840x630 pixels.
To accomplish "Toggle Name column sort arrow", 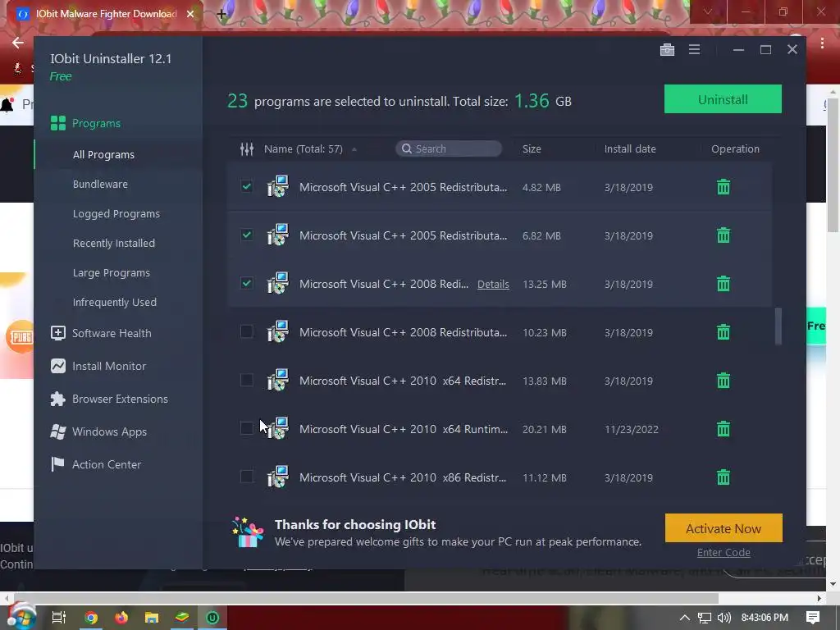I will [354, 149].
